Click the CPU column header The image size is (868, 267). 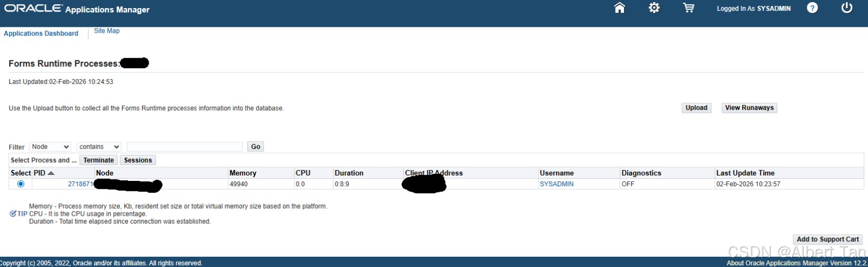click(303, 173)
